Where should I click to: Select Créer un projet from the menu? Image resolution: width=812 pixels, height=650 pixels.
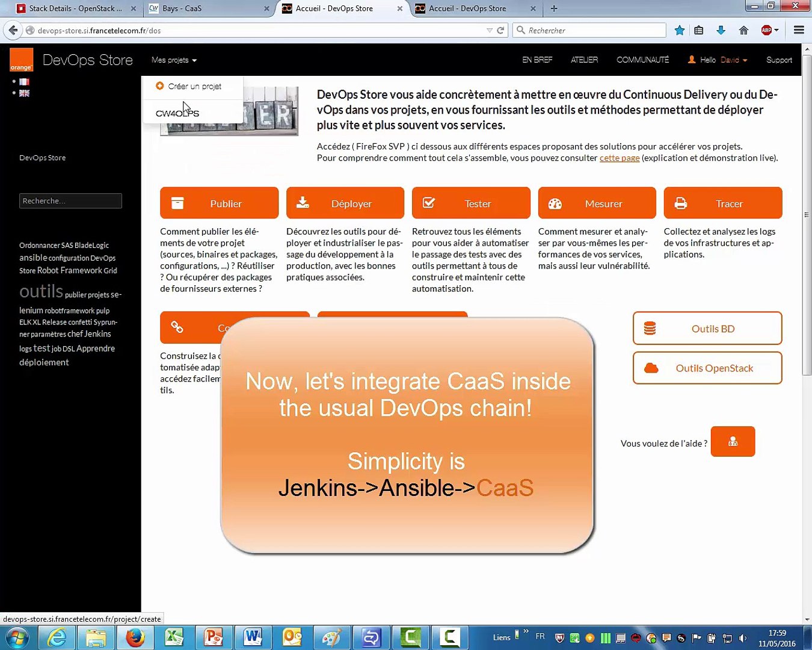tap(188, 86)
